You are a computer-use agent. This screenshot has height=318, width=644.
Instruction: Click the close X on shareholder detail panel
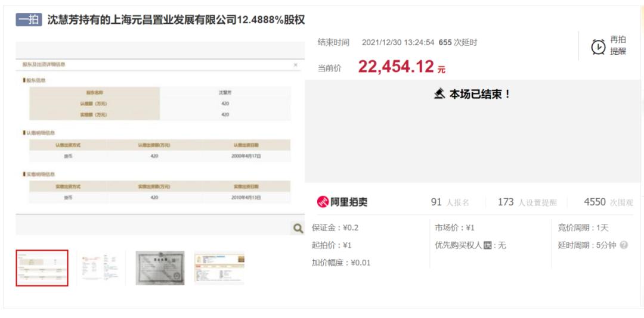coord(295,65)
